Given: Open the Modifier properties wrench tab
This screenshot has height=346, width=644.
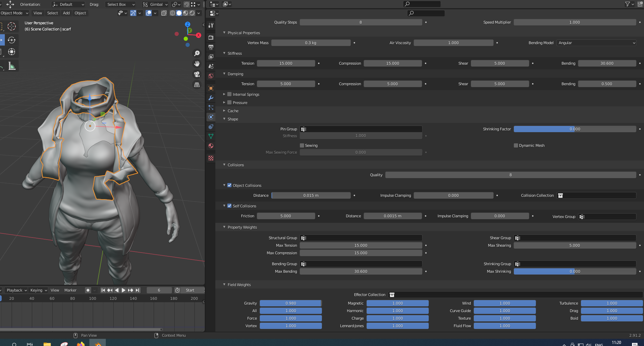Looking at the screenshot, I should [211, 98].
